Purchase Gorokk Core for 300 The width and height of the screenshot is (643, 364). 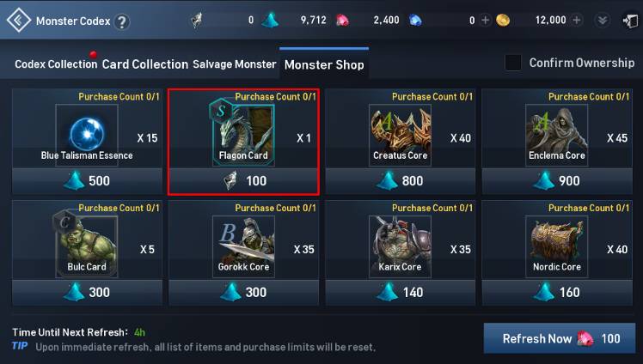tap(243, 293)
